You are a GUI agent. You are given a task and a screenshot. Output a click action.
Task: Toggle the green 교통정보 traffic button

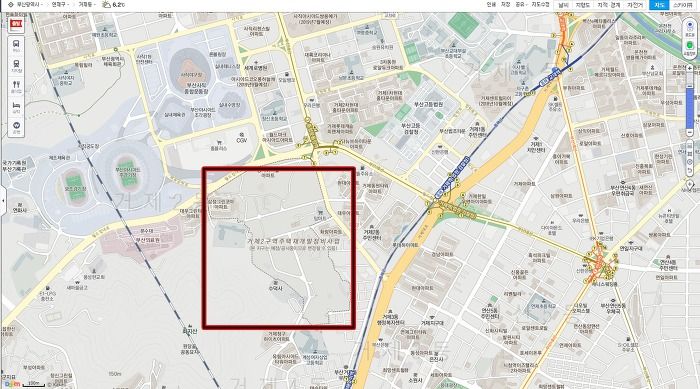(690, 47)
